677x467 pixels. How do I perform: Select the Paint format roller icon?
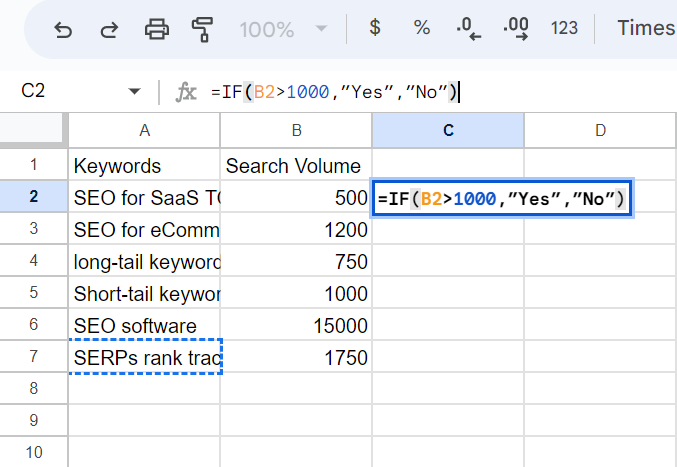tap(202, 29)
